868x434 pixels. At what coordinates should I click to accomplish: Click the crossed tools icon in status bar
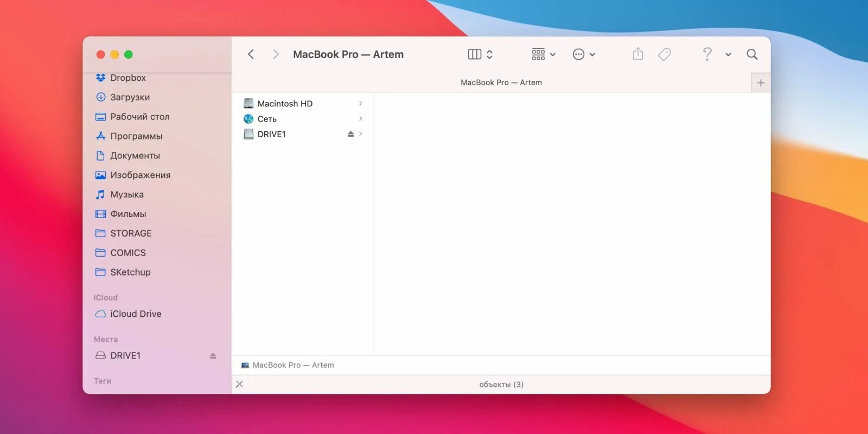point(239,384)
